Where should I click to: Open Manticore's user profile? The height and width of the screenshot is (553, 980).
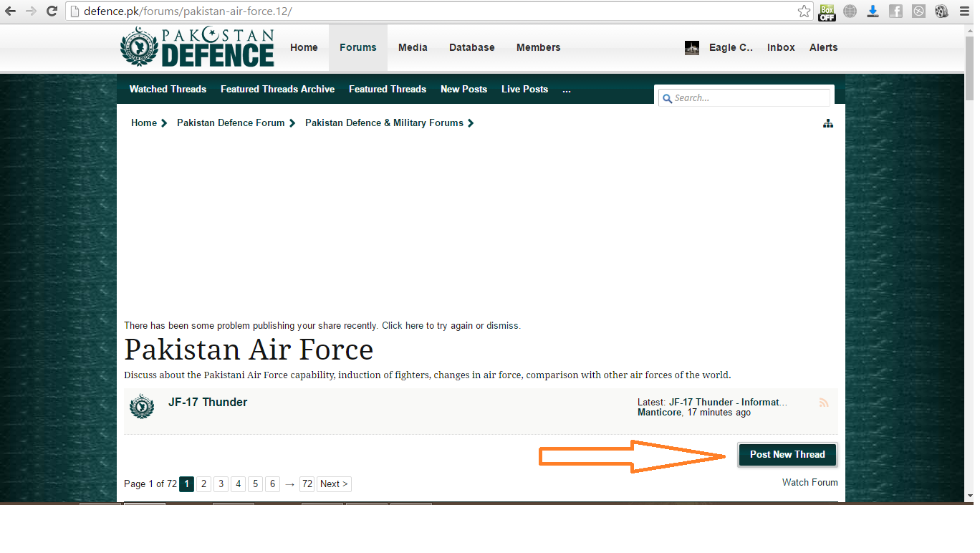pos(659,413)
